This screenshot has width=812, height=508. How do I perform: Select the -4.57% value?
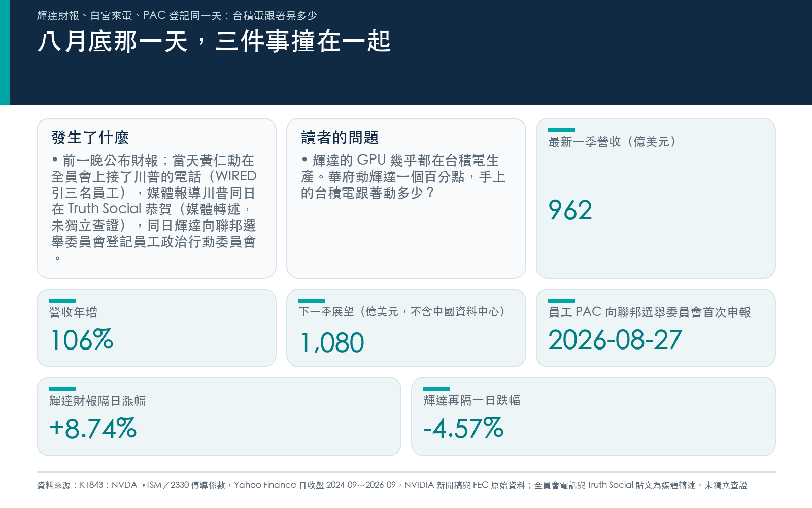463,428
